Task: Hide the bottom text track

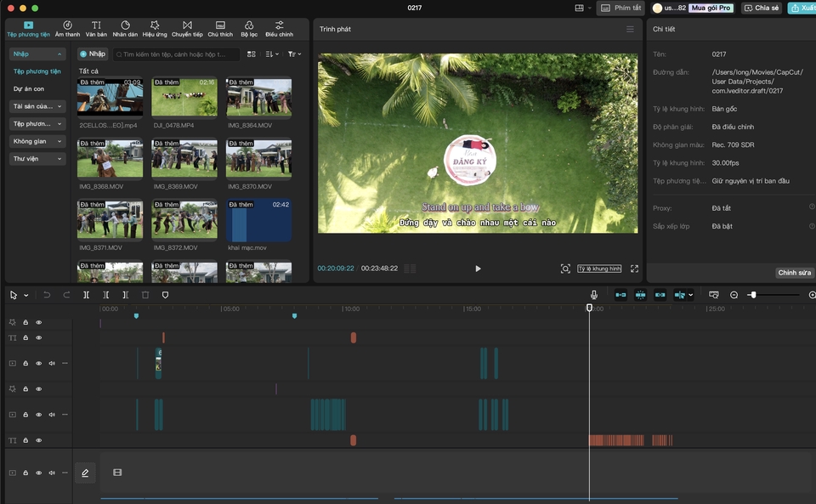Action: 38,440
